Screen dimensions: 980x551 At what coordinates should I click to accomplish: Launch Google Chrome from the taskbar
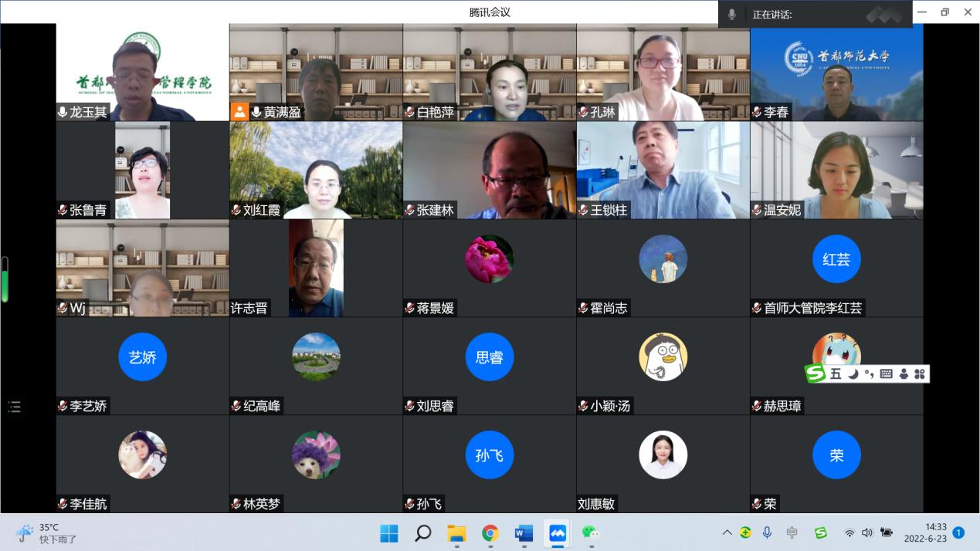490,532
